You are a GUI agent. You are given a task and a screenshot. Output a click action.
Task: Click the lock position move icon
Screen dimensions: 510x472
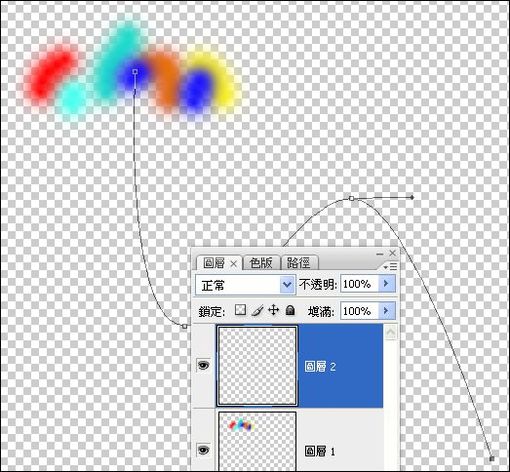pyautogui.click(x=273, y=310)
